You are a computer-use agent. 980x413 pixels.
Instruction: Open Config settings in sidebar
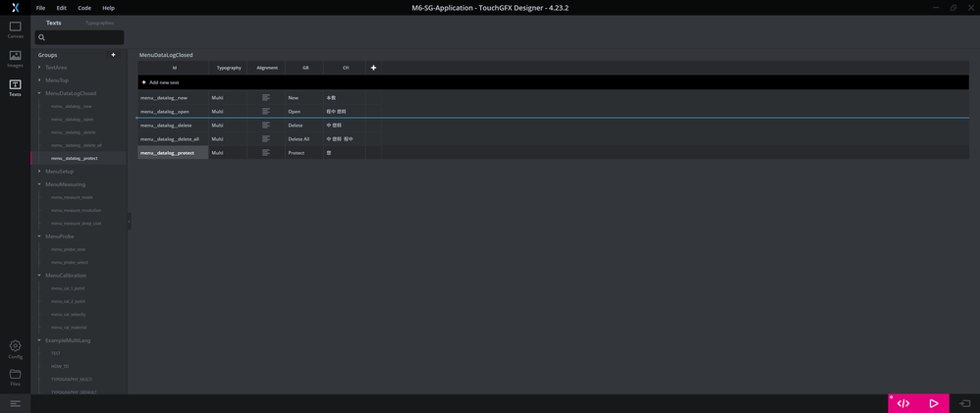click(x=15, y=349)
